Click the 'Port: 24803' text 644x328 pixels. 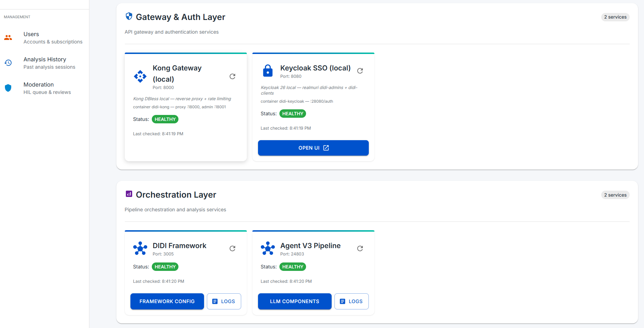[x=292, y=254]
